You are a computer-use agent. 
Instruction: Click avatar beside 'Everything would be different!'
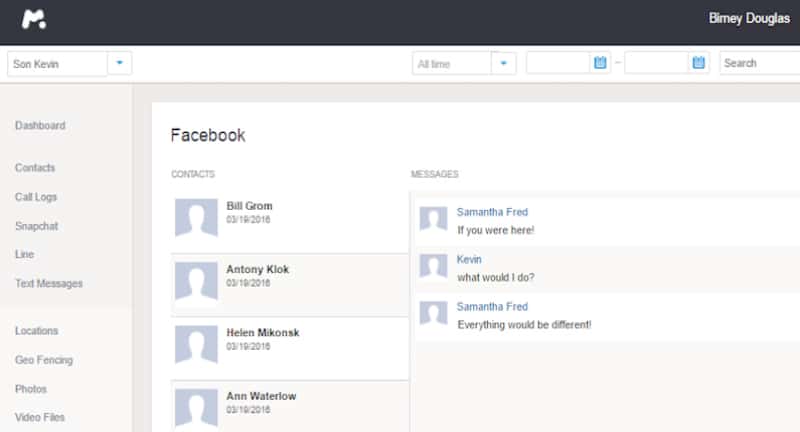coord(433,313)
